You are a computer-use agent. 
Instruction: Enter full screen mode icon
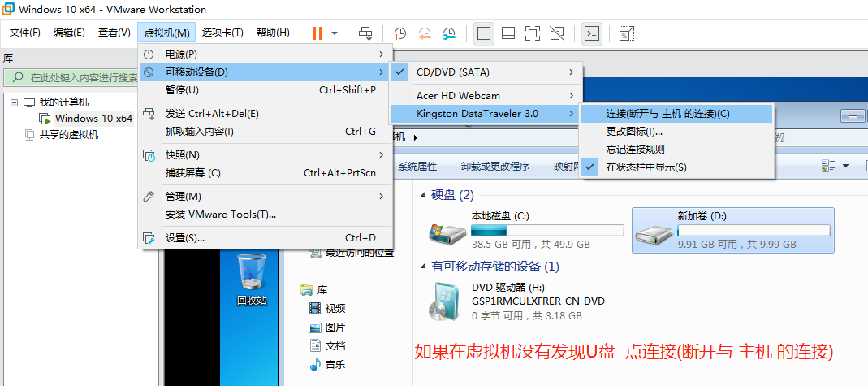pyautogui.click(x=533, y=33)
